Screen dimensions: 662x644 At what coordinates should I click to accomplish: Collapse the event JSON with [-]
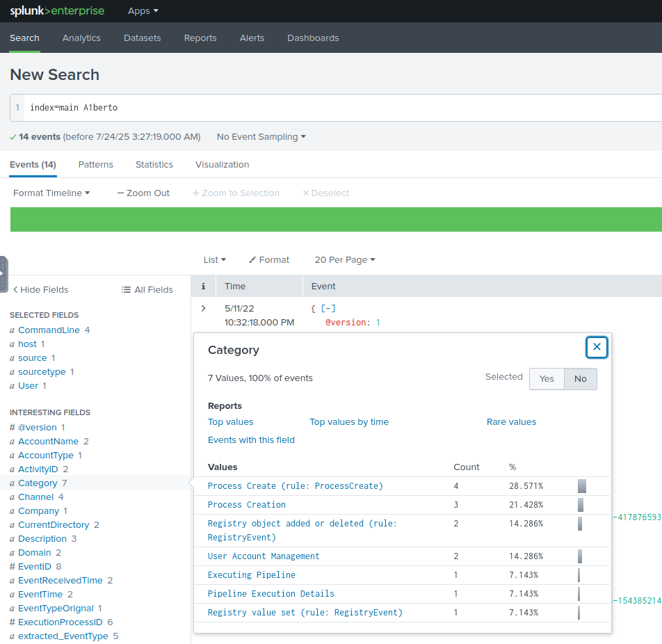click(x=328, y=308)
